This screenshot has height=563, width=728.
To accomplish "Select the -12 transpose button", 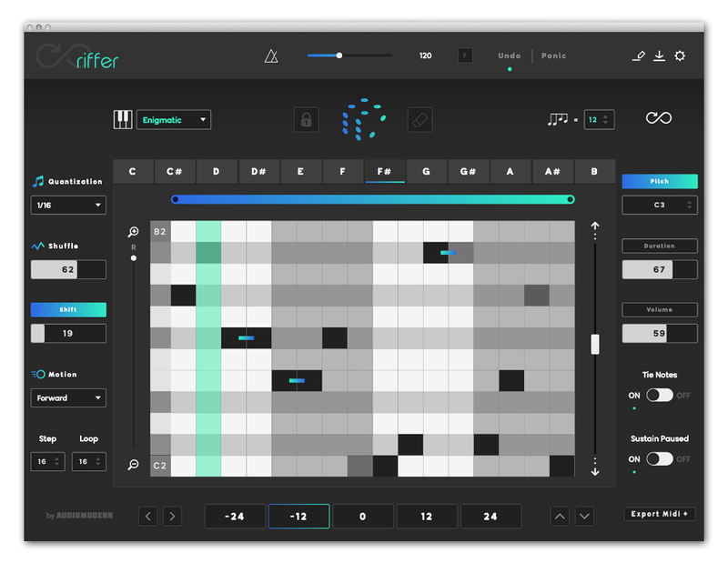I will click(x=299, y=516).
